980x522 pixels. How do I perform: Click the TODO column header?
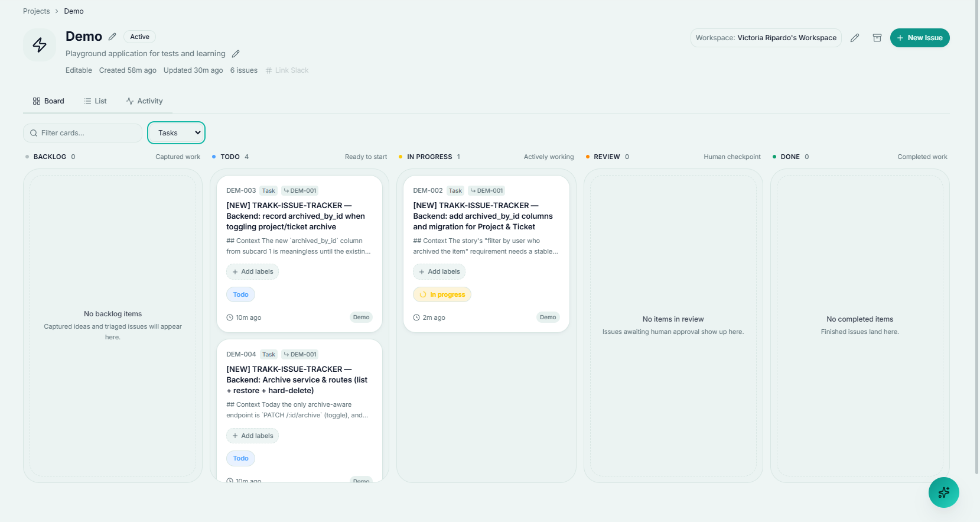point(230,157)
